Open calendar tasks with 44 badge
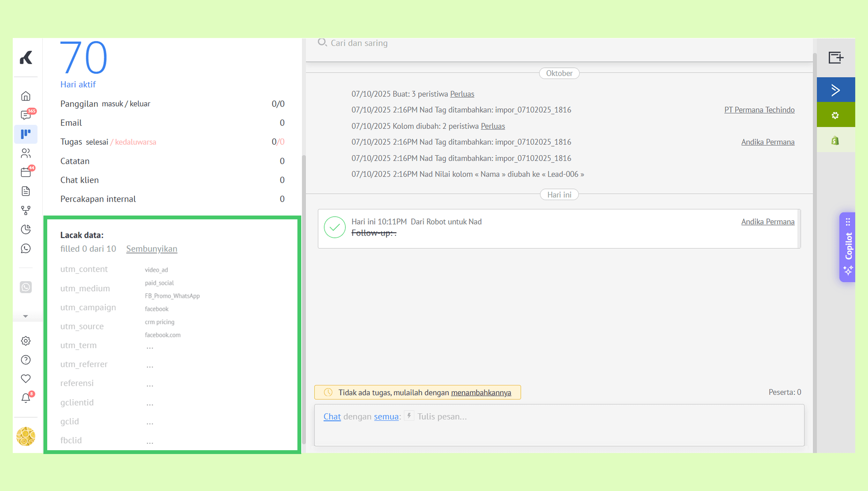 [26, 172]
